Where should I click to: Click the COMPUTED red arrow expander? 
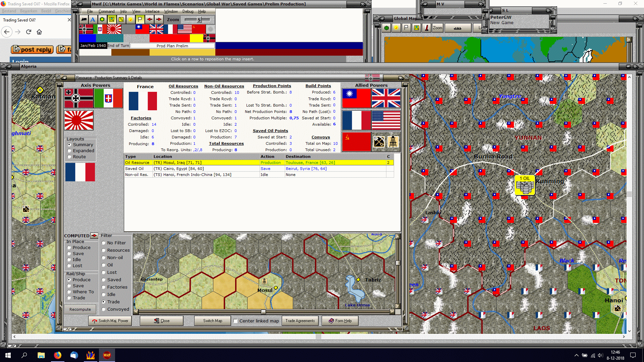(94, 236)
